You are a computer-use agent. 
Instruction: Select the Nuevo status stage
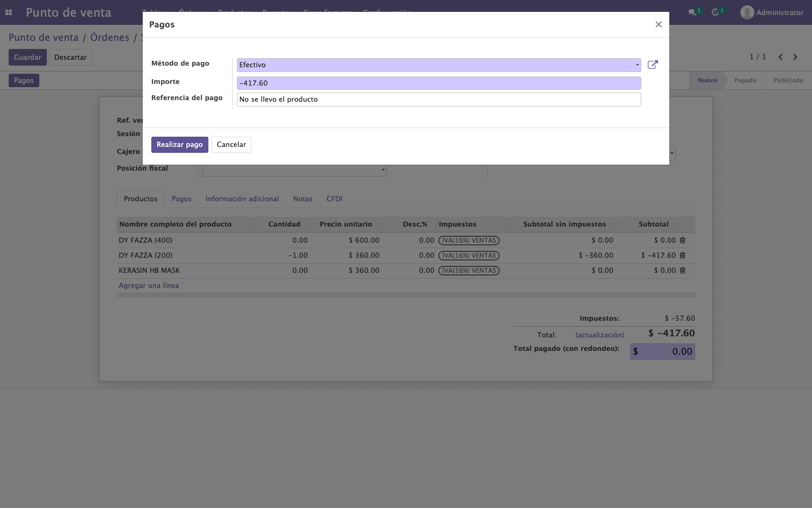coord(706,81)
